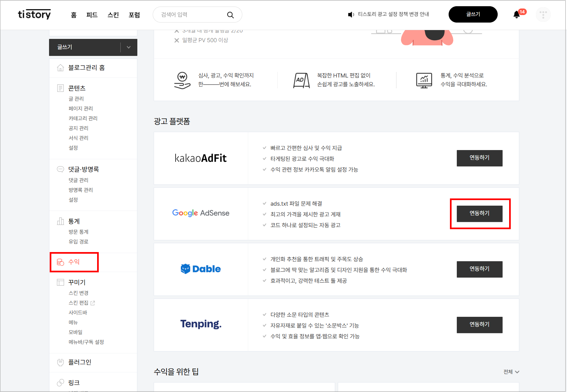Screen dimensions: 567x392
Task: Open 서식 관리
Action: point(78,138)
